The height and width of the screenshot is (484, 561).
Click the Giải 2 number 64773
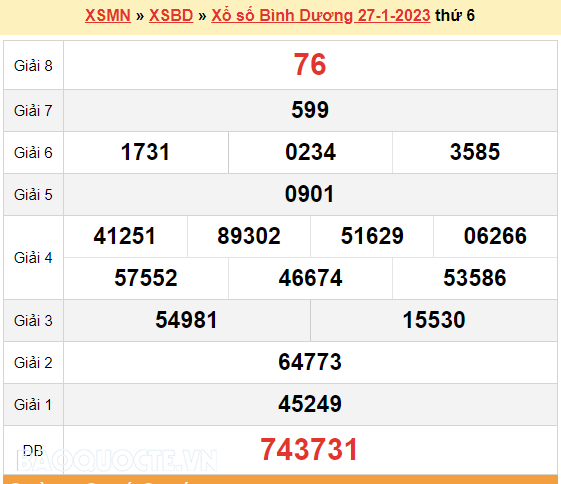coord(310,362)
